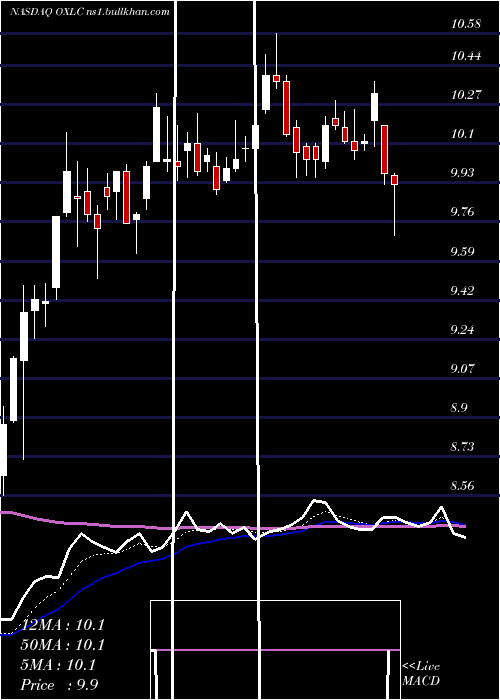The width and height of the screenshot is (500, 700).
Task: Click the 10.1 price axis label
Action: [462, 133]
